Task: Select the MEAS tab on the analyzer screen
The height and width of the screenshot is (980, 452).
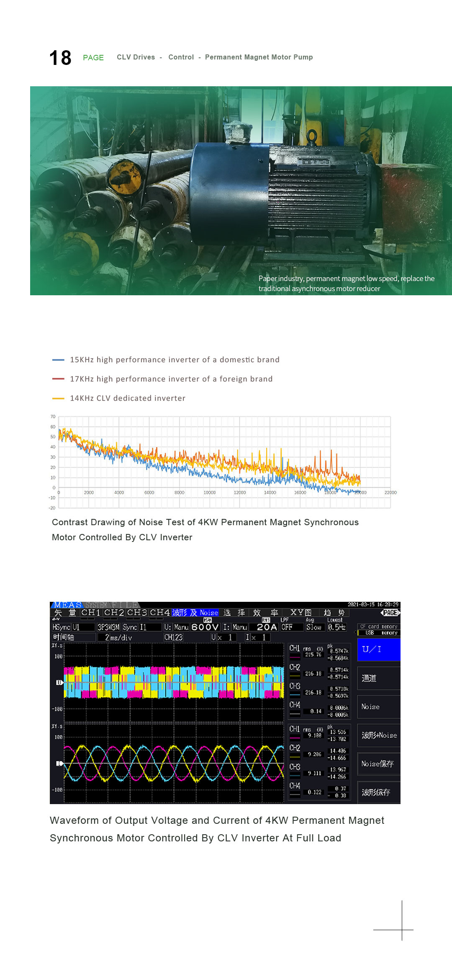Action: [x=67, y=605]
